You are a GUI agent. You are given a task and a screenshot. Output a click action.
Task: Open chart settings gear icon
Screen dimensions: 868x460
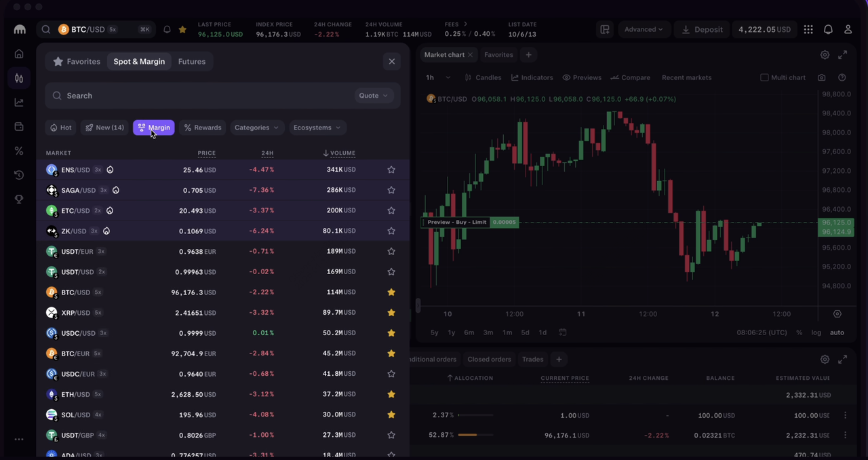click(825, 55)
